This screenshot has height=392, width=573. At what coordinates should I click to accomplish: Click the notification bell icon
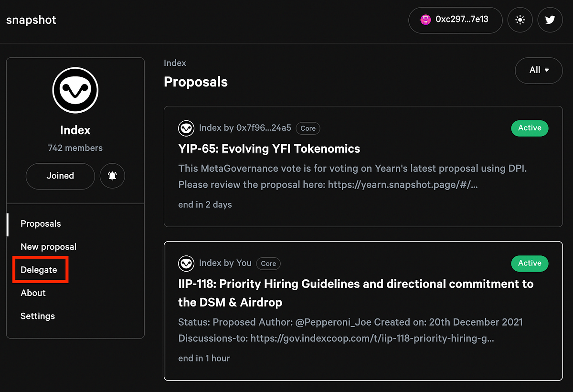(x=112, y=176)
